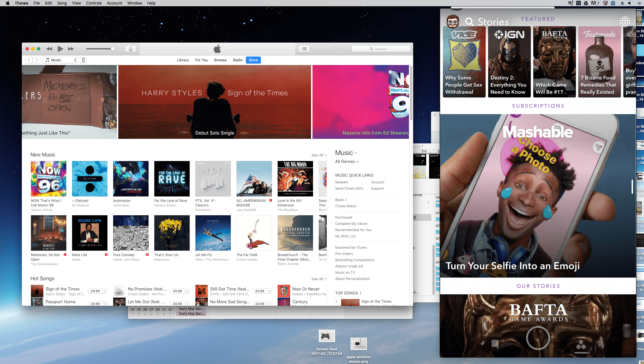Click the iTunes play button
644x364 pixels.
click(x=60, y=49)
